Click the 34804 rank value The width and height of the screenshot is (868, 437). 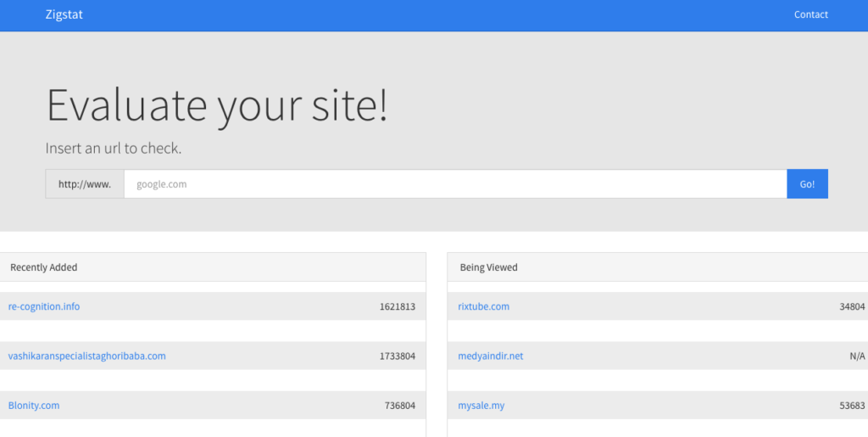(852, 306)
